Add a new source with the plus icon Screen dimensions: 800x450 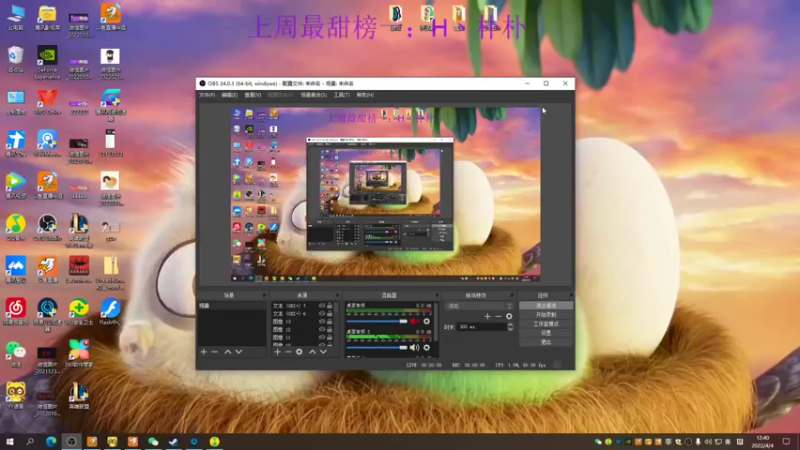pos(277,352)
